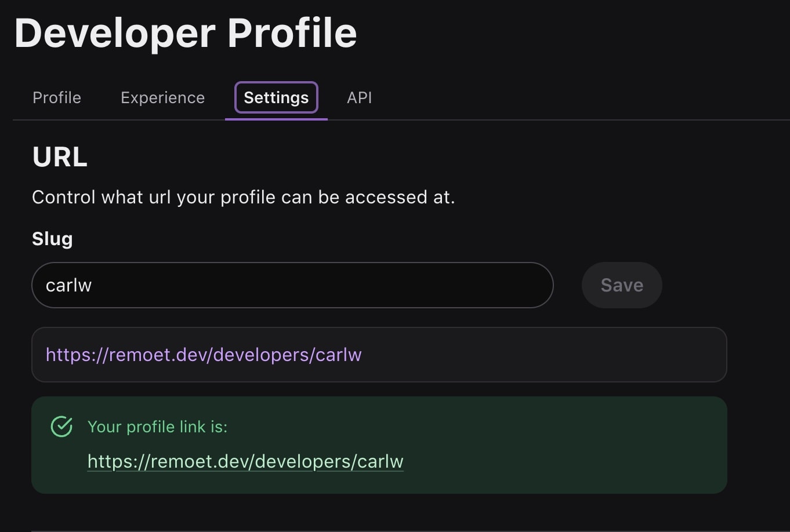Click the green check circle icon

click(x=61, y=427)
